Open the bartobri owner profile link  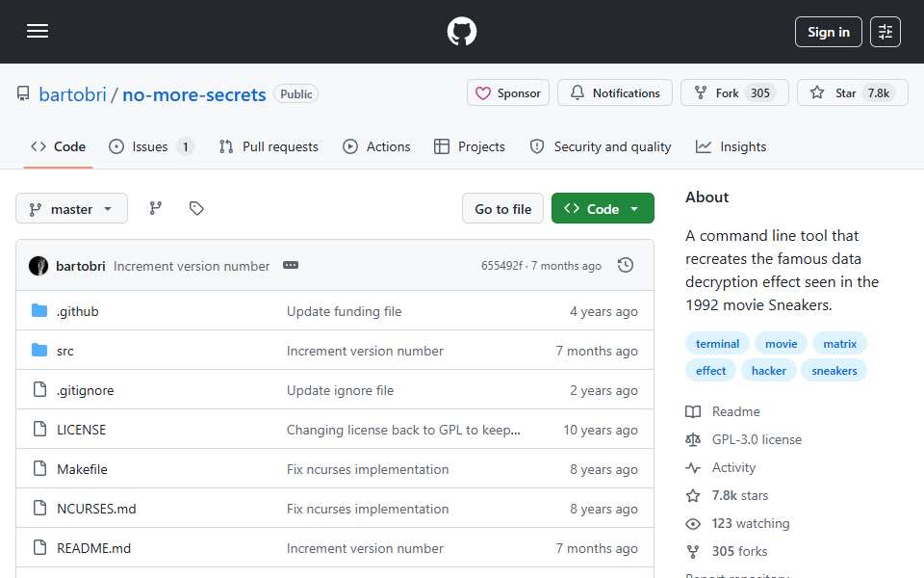(x=72, y=94)
